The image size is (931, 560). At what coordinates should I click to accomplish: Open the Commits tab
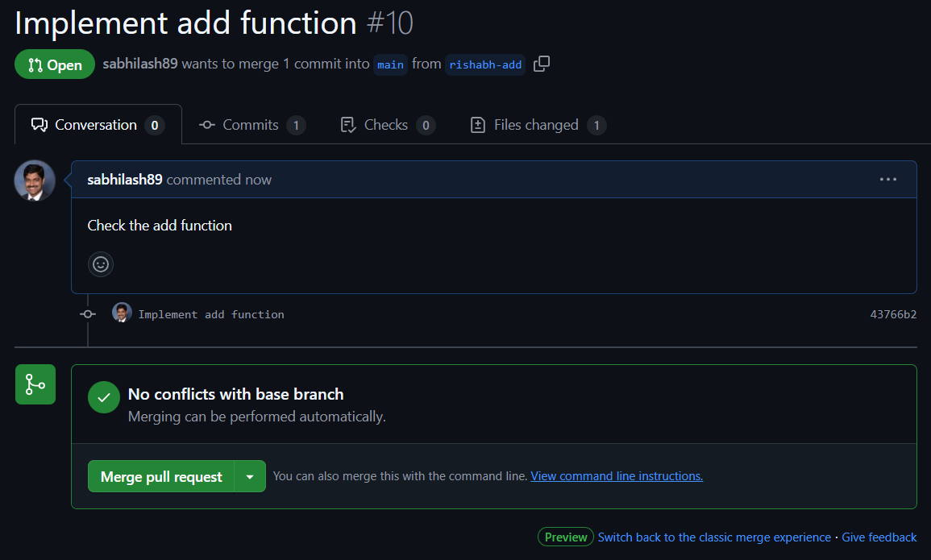click(251, 125)
